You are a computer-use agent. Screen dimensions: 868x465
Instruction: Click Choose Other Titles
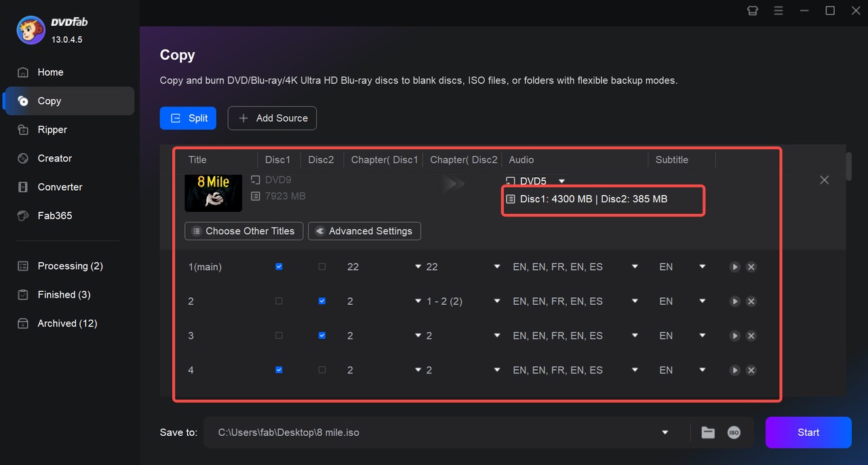243,231
